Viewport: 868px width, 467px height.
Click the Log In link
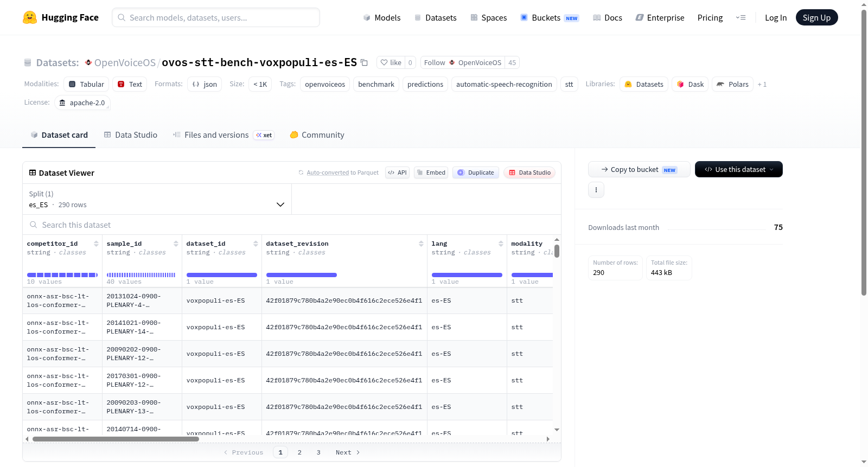pos(776,17)
